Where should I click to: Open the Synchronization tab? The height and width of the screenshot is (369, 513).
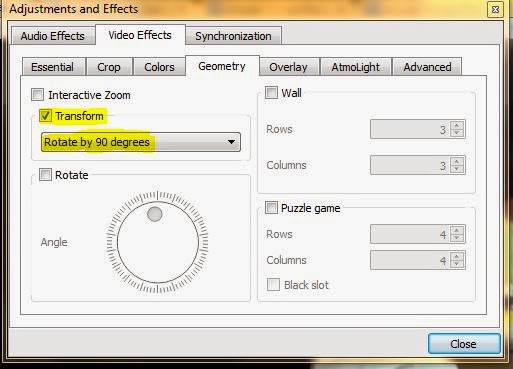tap(233, 36)
